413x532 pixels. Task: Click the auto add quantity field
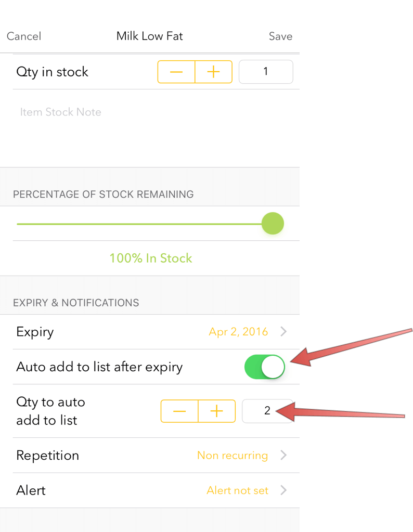267,411
